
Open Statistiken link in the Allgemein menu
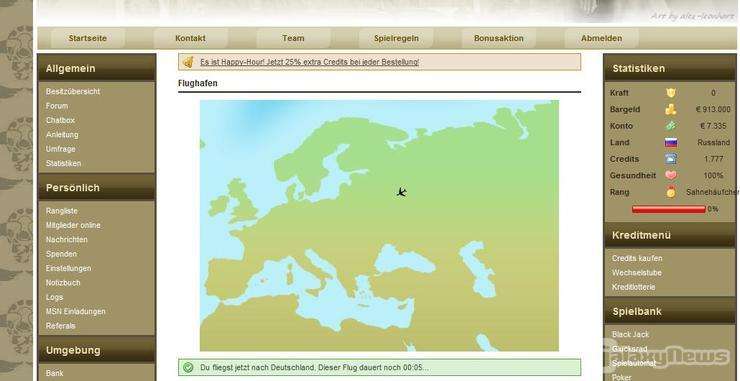(63, 163)
